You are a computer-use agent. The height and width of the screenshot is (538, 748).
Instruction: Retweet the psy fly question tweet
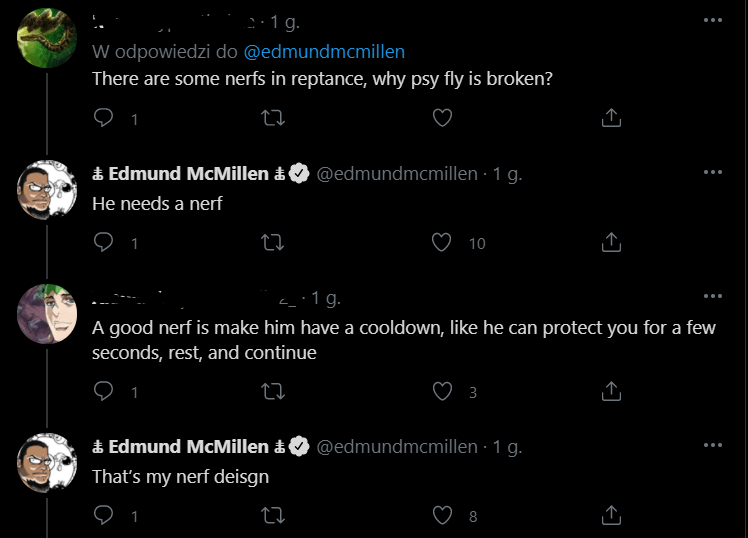[272, 118]
